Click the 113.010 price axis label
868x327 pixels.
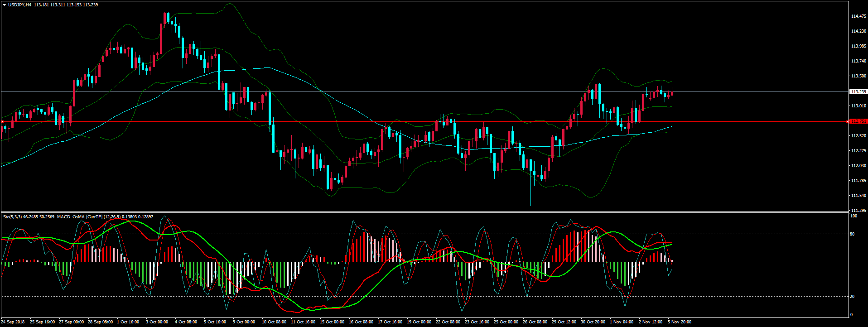pyautogui.click(x=858, y=106)
